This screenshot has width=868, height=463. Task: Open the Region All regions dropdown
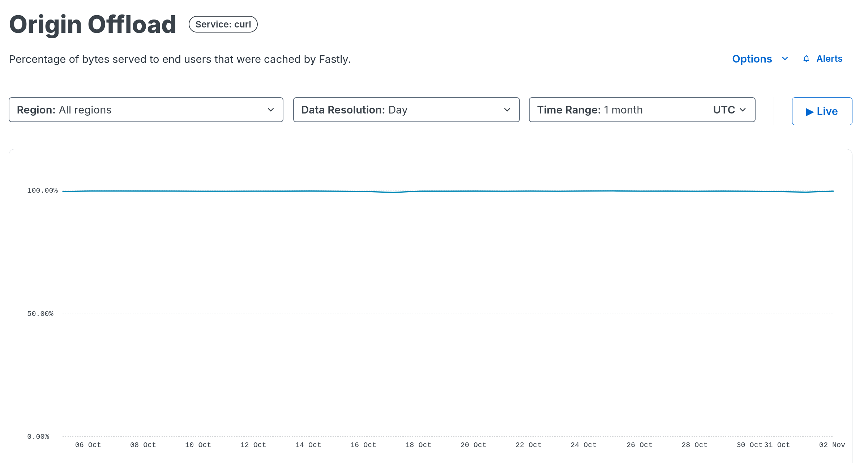pyautogui.click(x=146, y=110)
